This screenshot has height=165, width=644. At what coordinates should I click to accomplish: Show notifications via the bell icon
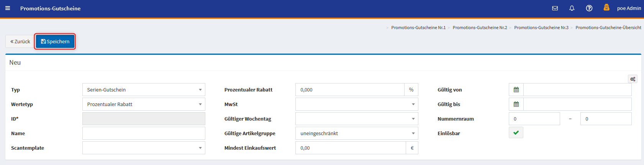pos(572,8)
